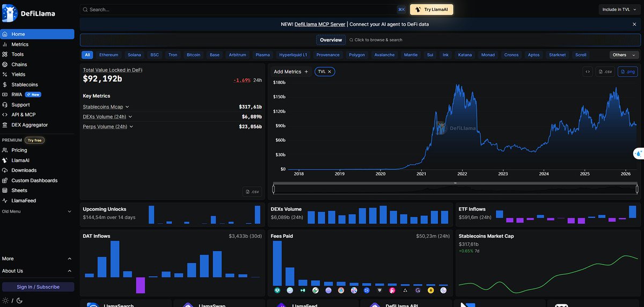Expand Perps Volume (24h) metric
Screen dimensions: 644x307
pos(108,127)
